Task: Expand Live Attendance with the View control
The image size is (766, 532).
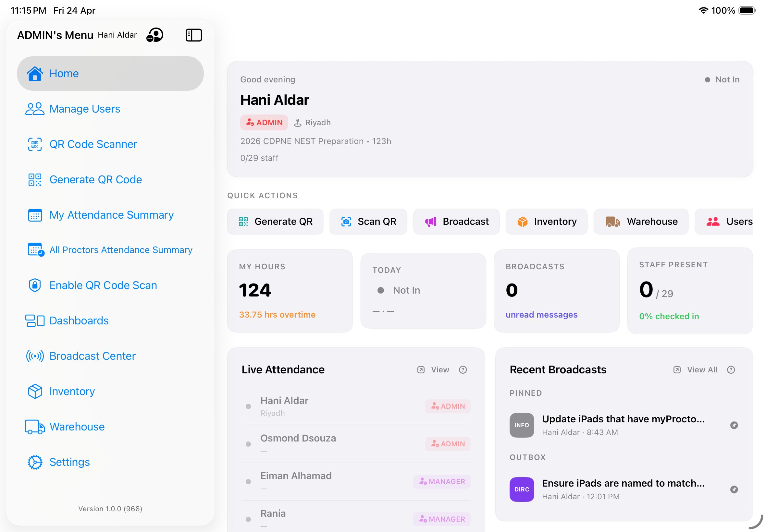Action: pos(434,369)
